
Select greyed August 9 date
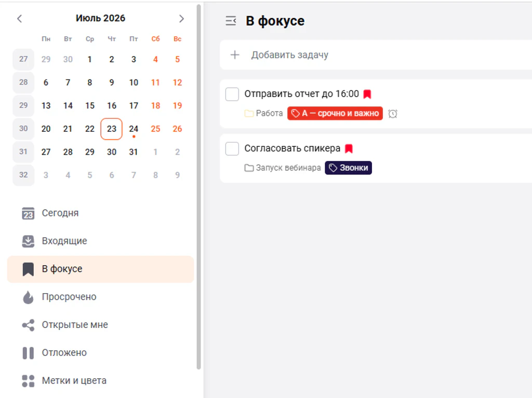tap(178, 175)
